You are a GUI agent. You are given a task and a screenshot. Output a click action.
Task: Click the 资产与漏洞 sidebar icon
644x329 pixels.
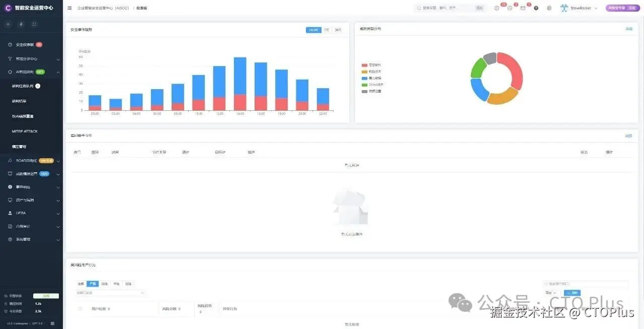(10, 200)
